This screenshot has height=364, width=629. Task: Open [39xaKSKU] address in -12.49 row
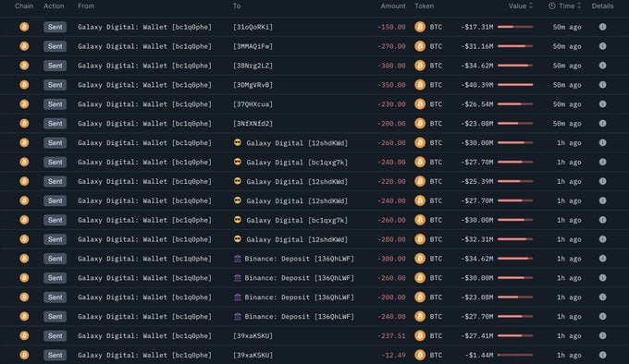pos(253,355)
